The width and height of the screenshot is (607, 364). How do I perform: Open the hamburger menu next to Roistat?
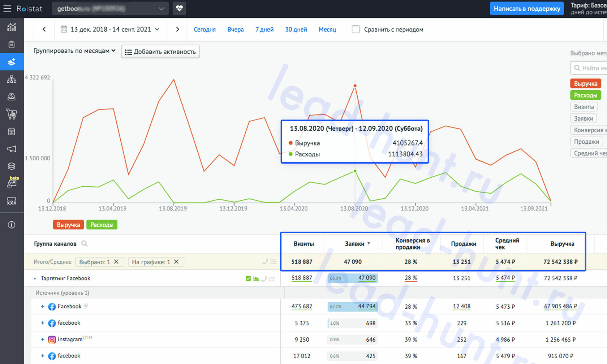click(7, 8)
